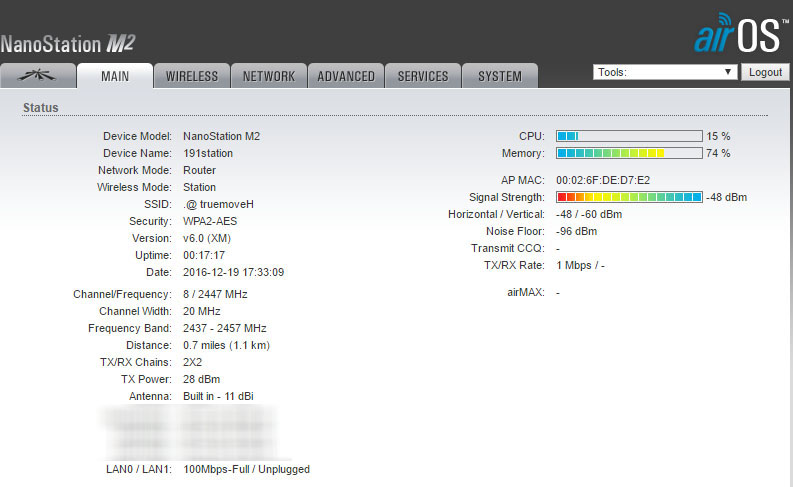This screenshot has width=793, height=487.
Task: Open the WIRELESS tab
Action: point(192,76)
